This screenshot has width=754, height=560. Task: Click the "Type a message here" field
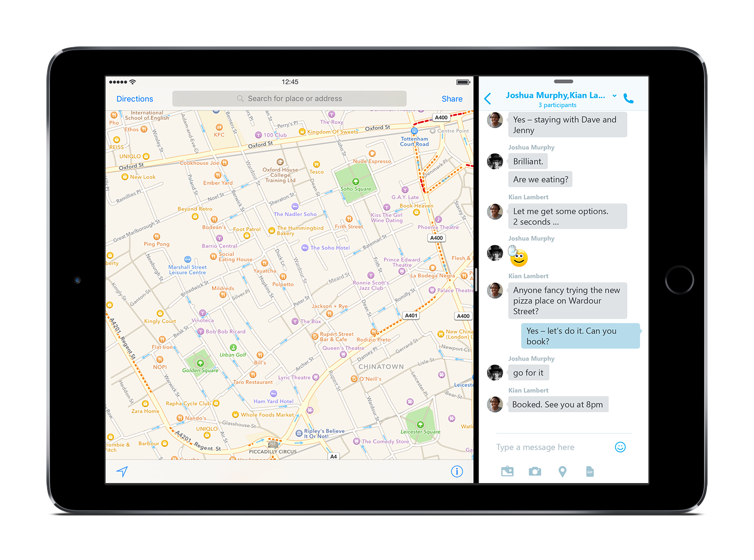click(535, 447)
